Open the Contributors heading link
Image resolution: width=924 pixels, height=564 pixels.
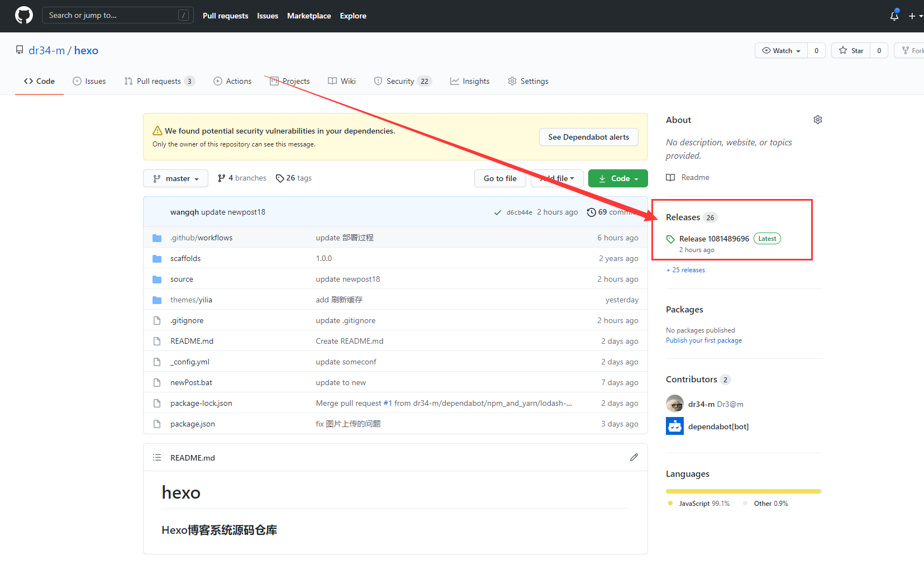pyautogui.click(x=692, y=379)
